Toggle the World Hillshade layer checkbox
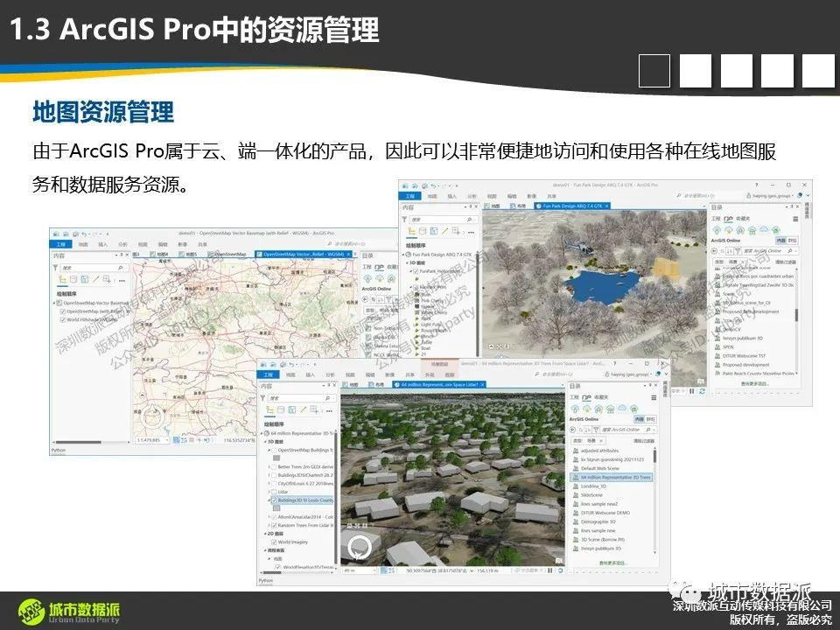This screenshot has width=840, height=630. (x=63, y=320)
